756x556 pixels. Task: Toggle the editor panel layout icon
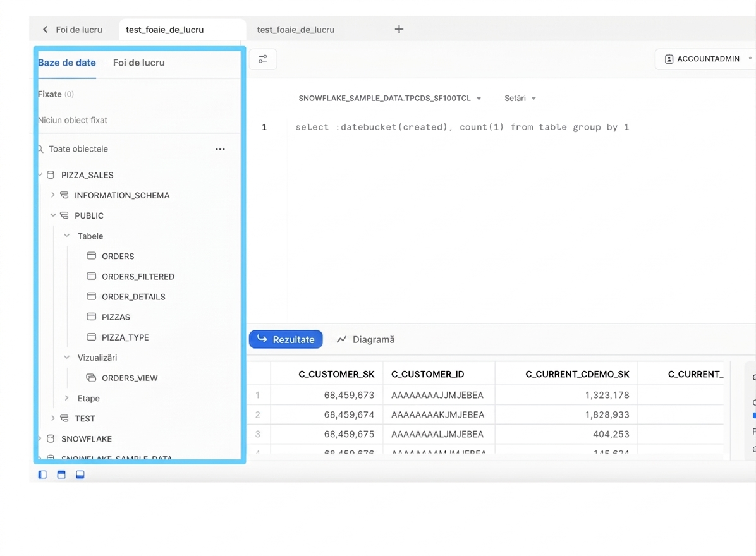click(x=61, y=474)
